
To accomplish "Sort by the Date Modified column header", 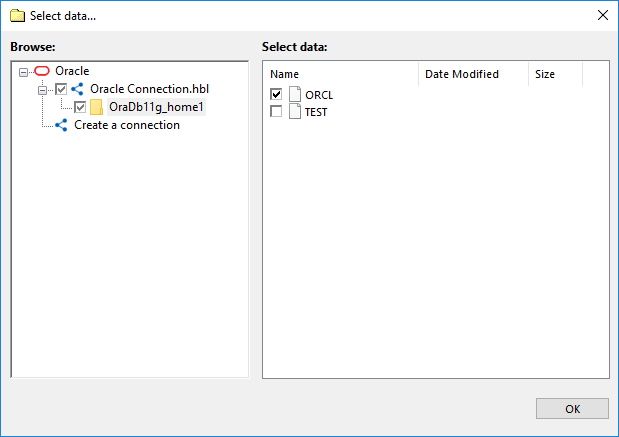I will (473, 74).
